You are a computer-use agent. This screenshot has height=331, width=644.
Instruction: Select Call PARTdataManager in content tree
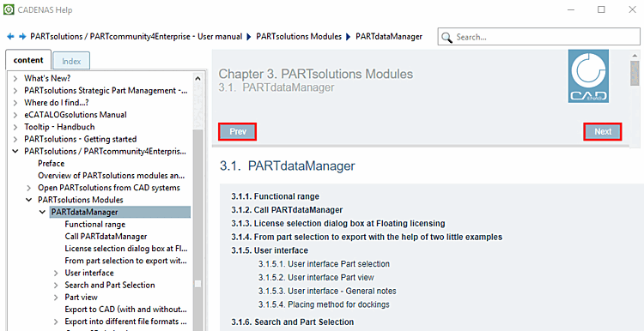(x=106, y=237)
